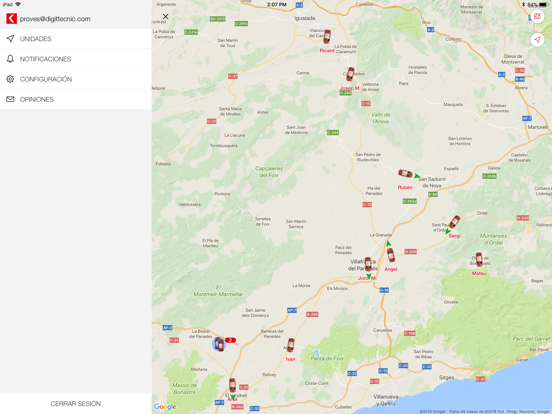Click the Capçaleres del Foix park label
This screenshot has height=414, width=552.
tap(269, 171)
